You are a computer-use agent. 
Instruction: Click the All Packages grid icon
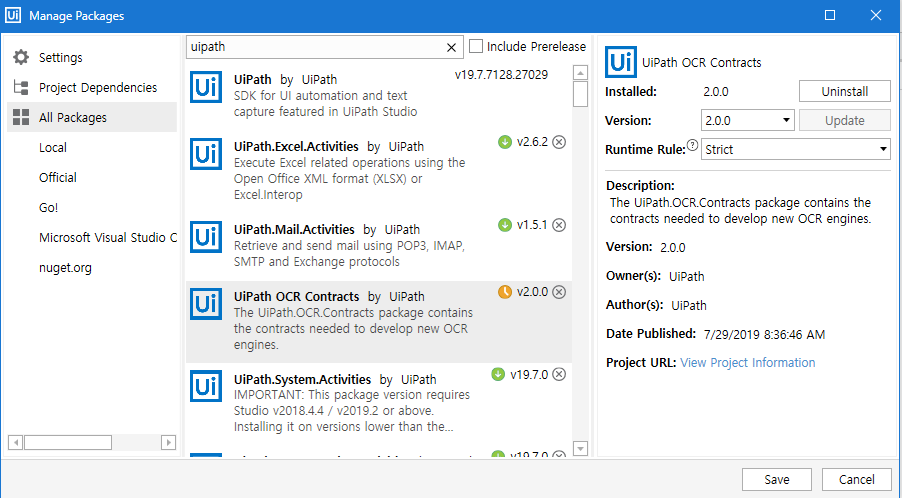(x=21, y=117)
